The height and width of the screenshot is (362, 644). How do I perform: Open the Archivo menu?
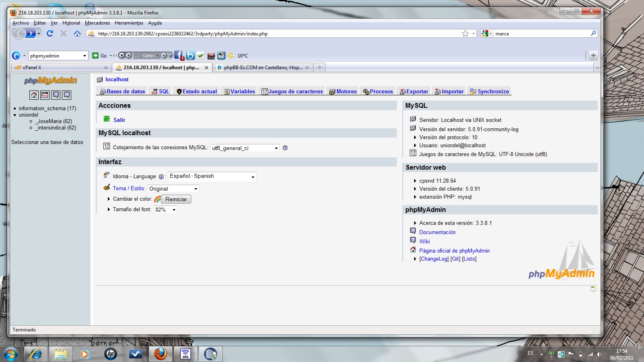click(x=21, y=23)
